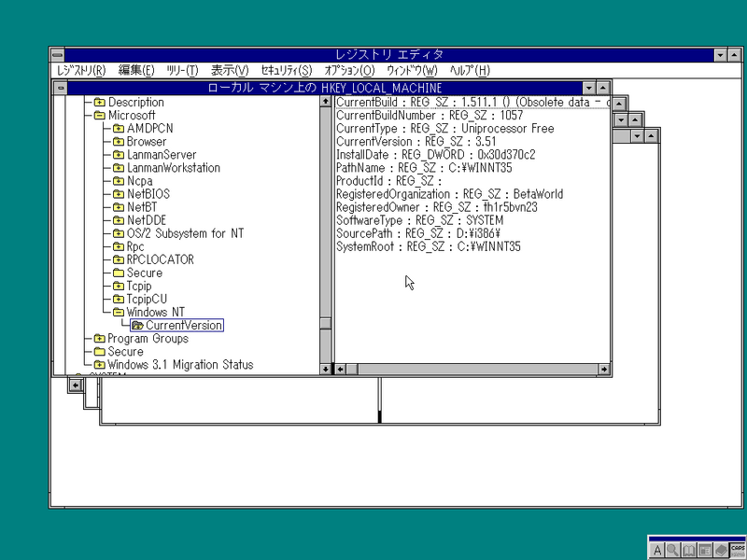Click the tree pane scroll up arrow
Viewport: 747px width, 560px height.
coord(326,101)
